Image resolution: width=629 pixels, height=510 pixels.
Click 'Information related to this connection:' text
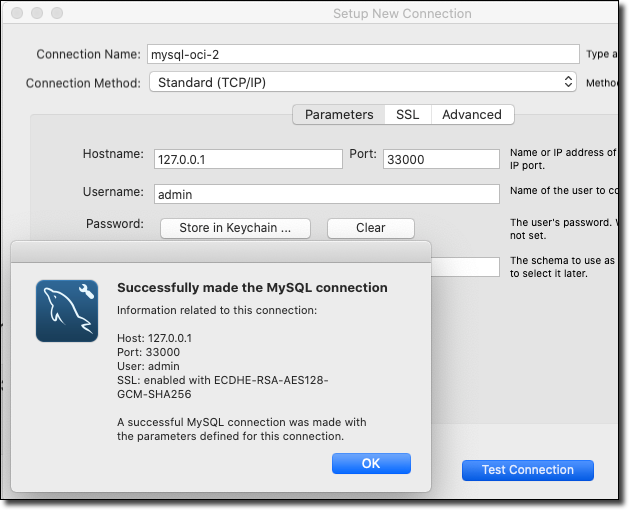click(217, 310)
